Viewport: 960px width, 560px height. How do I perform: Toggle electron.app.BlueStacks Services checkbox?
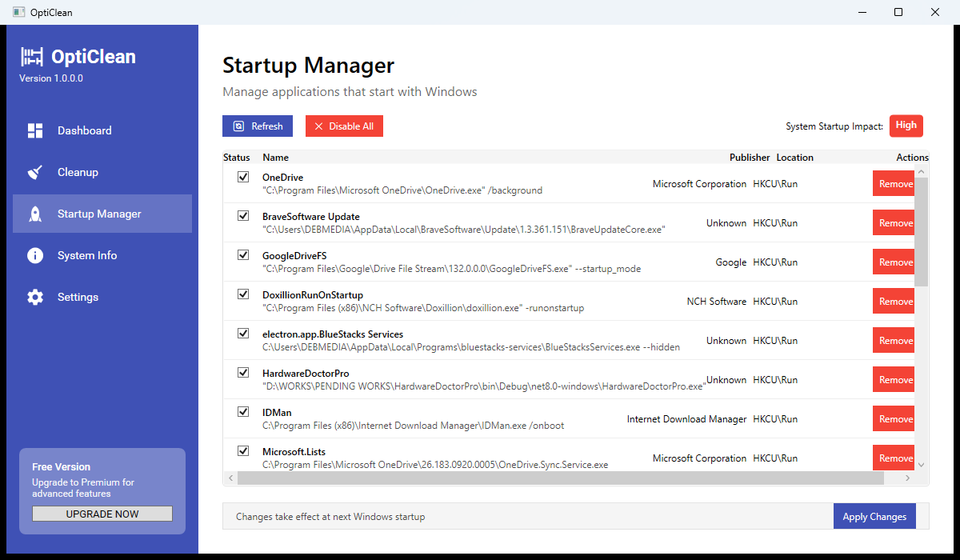click(x=243, y=334)
